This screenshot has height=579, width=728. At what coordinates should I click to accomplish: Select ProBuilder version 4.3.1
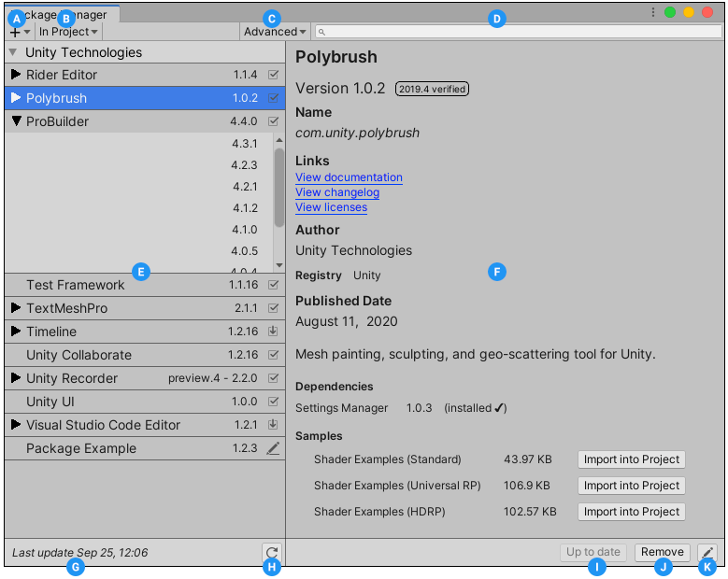click(x=245, y=144)
